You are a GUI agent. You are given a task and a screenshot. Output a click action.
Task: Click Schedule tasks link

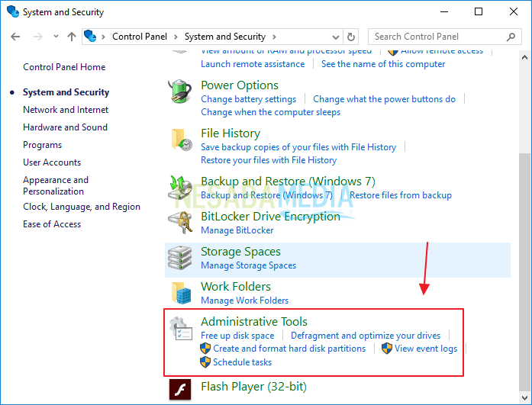pyautogui.click(x=242, y=362)
